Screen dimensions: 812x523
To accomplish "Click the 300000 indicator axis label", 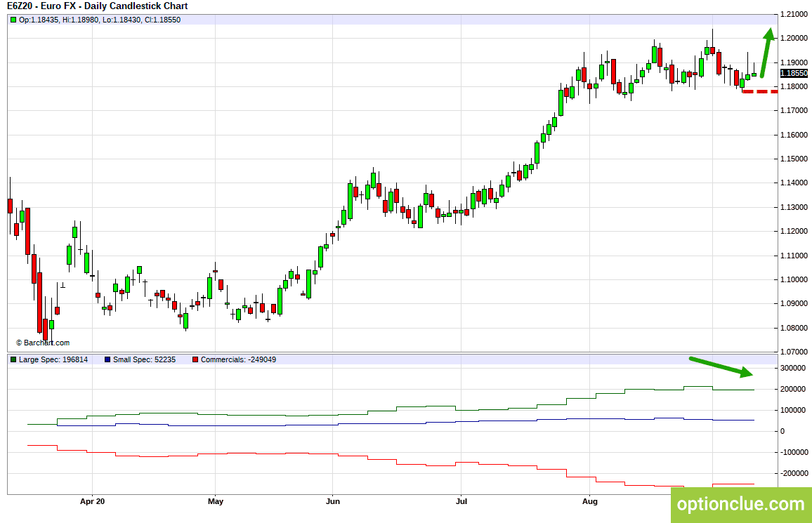I will click(793, 369).
